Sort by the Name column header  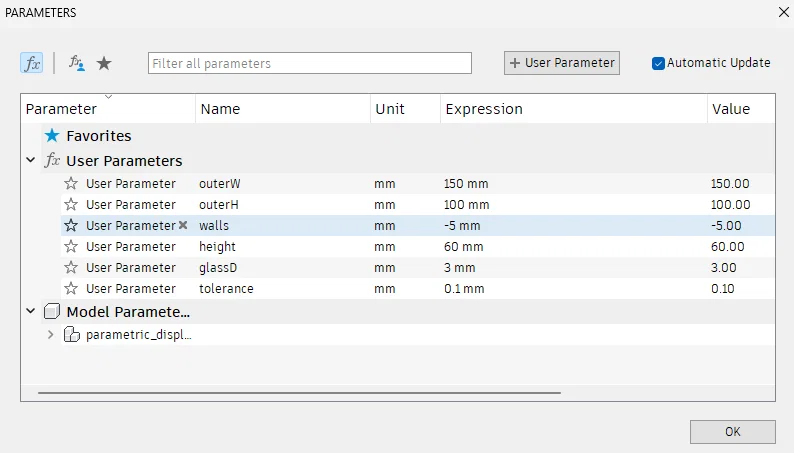[x=220, y=109]
